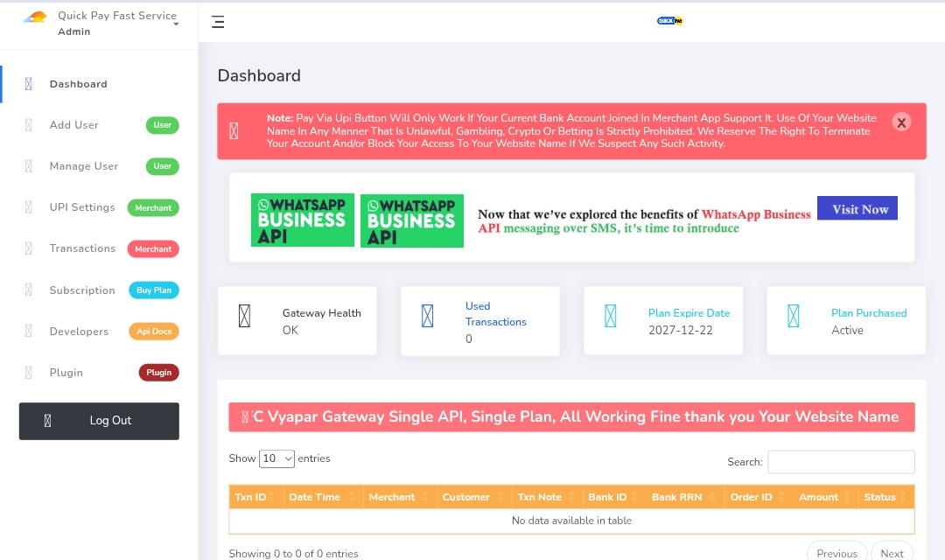This screenshot has width=945, height=560.
Task: Click the Next pagination button
Action: 892,553
